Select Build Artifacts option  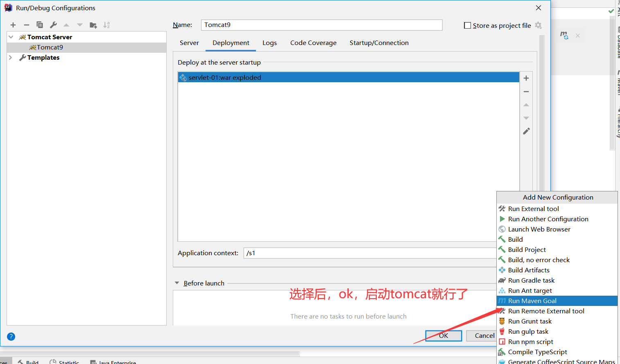557,270
